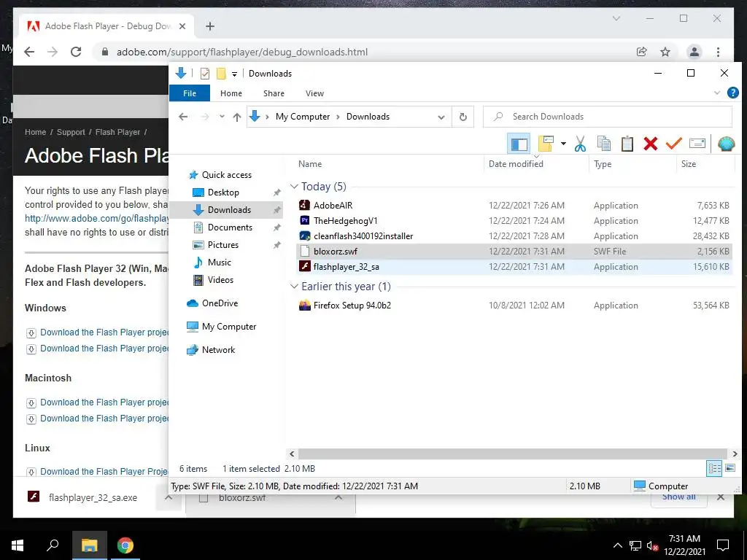Viewport: 747px width, 560px height.
Task: Select Pictures in navigation pane
Action: point(222,245)
